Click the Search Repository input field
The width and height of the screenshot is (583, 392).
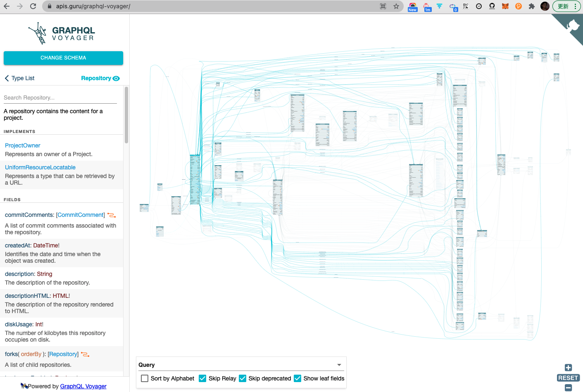[x=60, y=98]
